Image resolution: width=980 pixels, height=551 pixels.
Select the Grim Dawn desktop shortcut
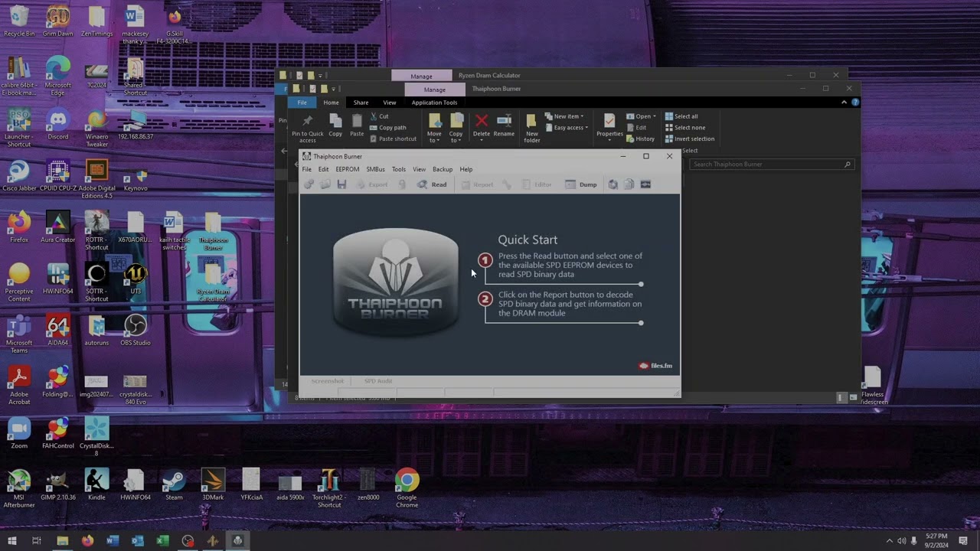[x=58, y=22]
